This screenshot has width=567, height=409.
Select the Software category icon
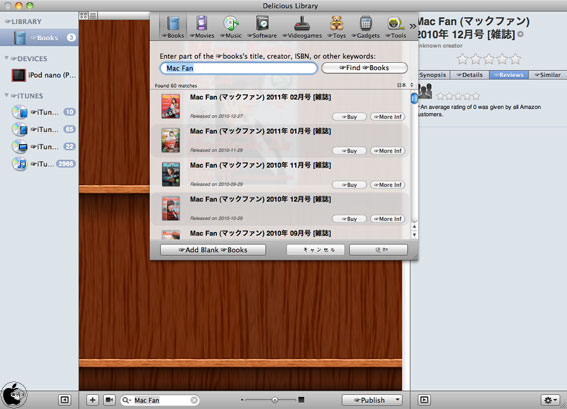click(x=262, y=26)
